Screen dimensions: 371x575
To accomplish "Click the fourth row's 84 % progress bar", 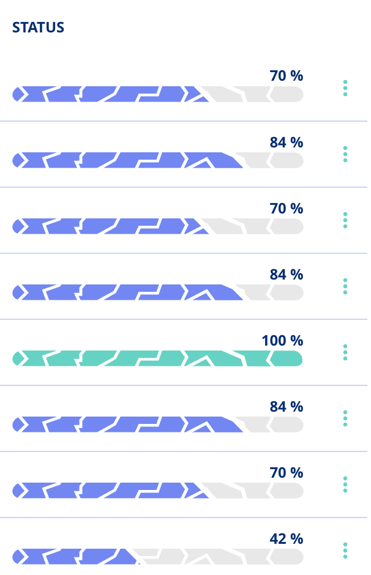I will point(158,292).
